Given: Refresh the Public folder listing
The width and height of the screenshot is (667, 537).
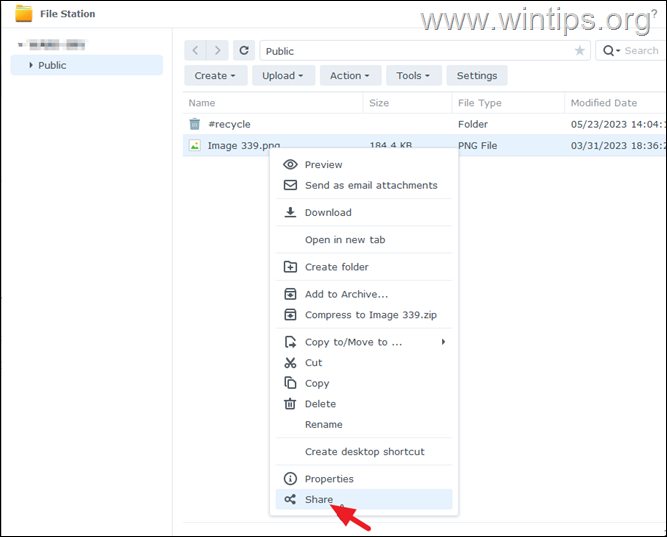Looking at the screenshot, I should pos(244,51).
